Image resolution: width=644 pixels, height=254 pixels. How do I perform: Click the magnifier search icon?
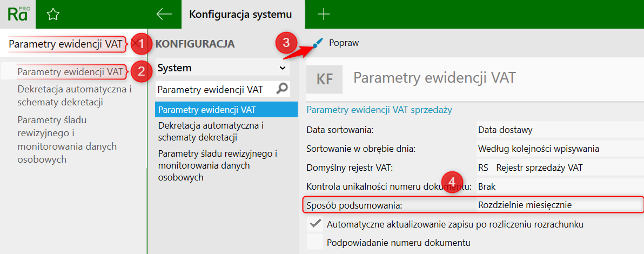click(283, 89)
